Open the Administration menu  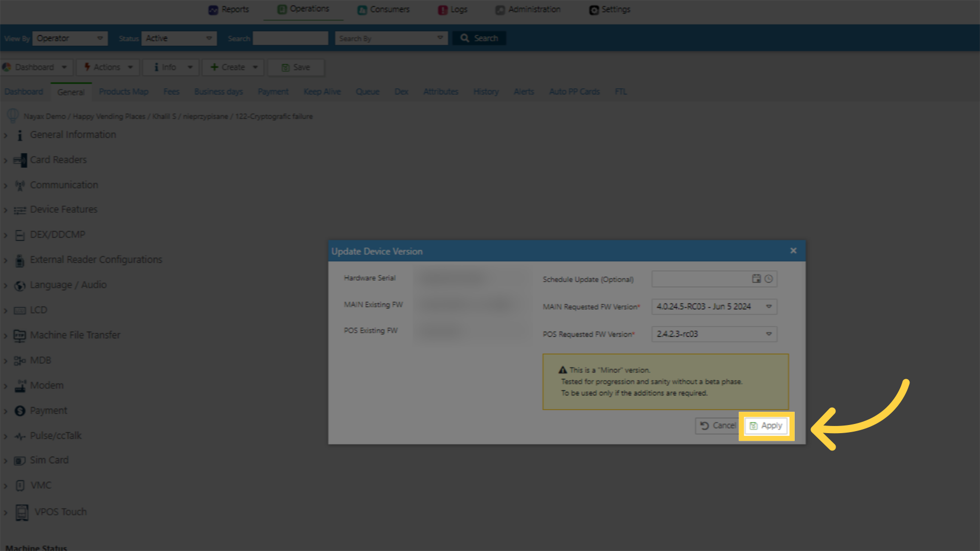point(528,10)
